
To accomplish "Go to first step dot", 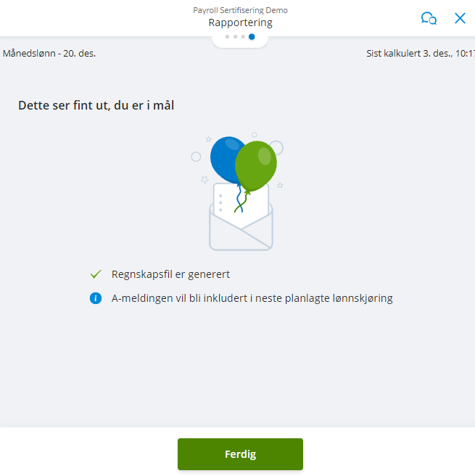I will tap(227, 37).
